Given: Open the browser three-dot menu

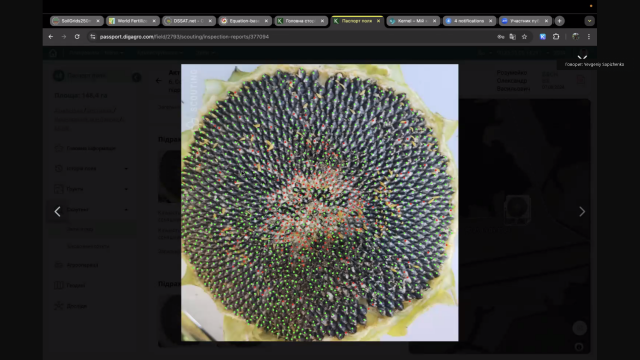Looking at the screenshot, I should tap(589, 37).
